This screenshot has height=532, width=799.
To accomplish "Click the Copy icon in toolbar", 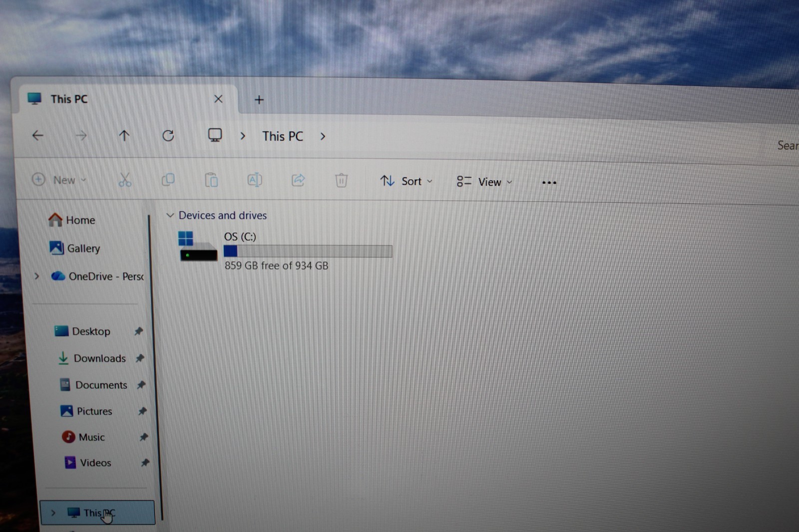I will tap(168, 180).
